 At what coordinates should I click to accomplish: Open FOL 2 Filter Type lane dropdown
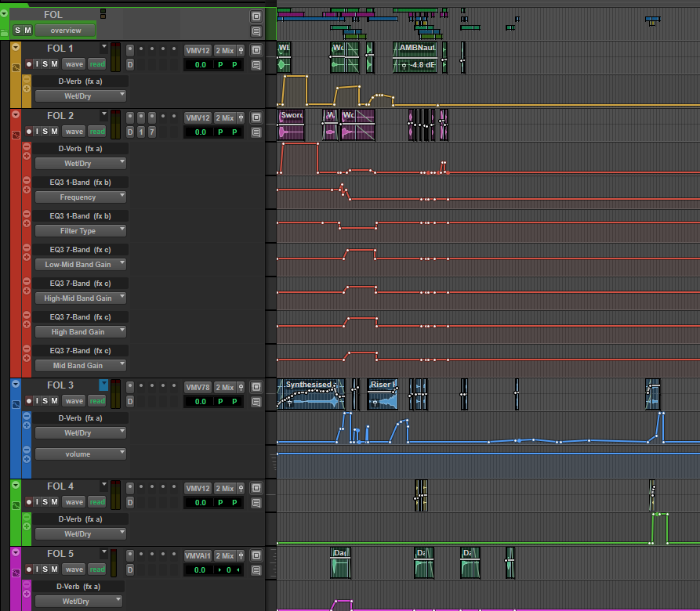pos(81,230)
